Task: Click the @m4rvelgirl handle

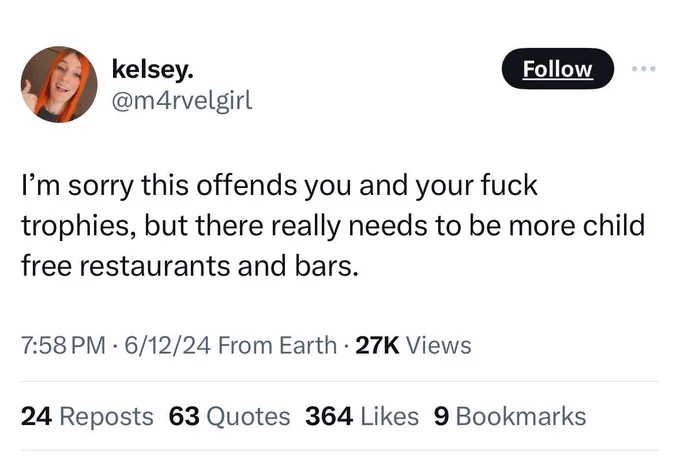Action: (182, 101)
